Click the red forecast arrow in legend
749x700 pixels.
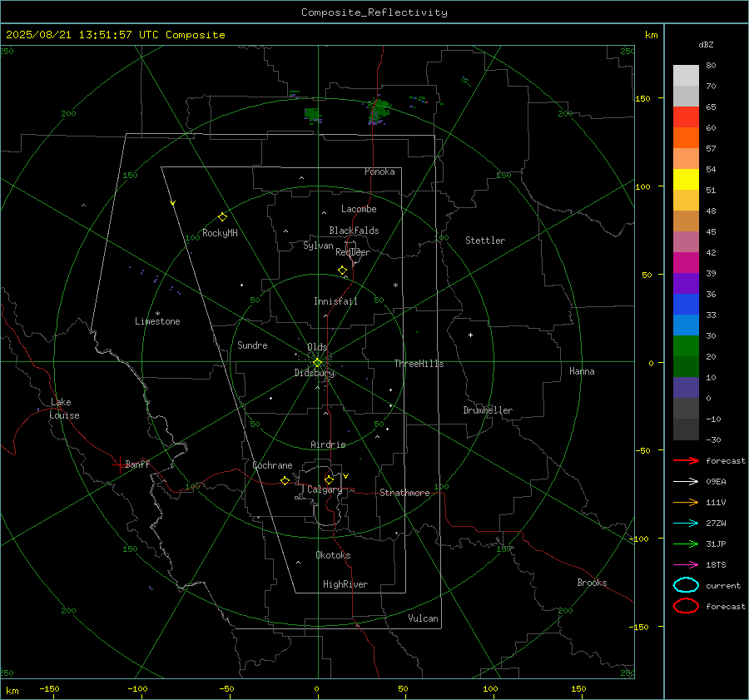point(686,460)
